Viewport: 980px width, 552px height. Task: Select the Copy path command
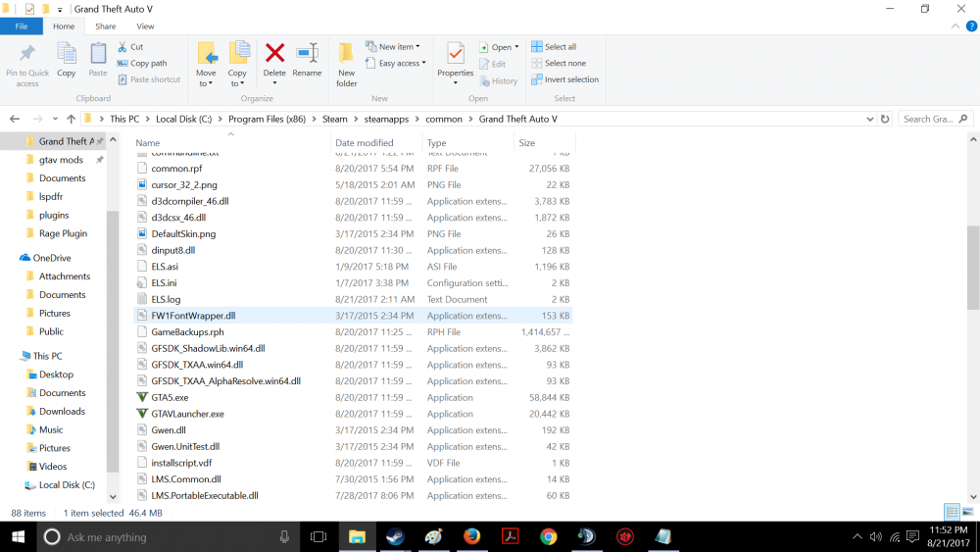point(142,63)
